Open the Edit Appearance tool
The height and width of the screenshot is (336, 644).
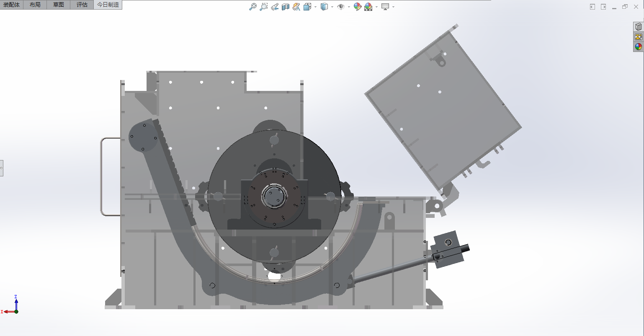coord(358,7)
